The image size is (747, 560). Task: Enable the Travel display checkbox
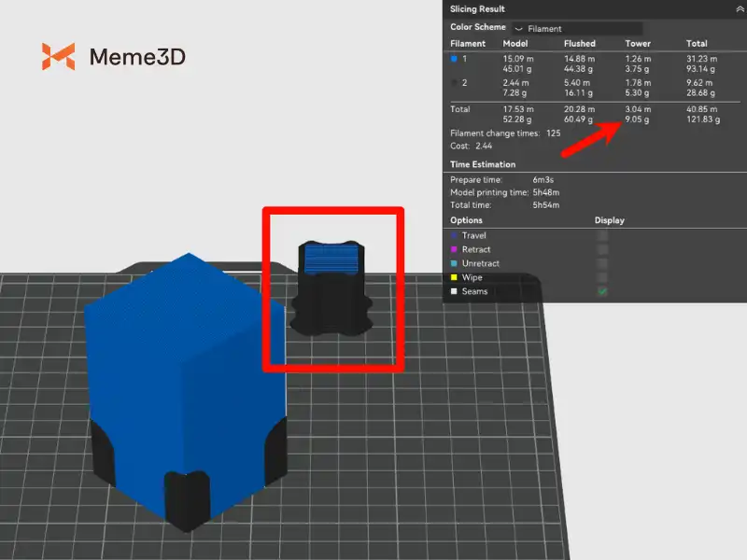(x=602, y=236)
